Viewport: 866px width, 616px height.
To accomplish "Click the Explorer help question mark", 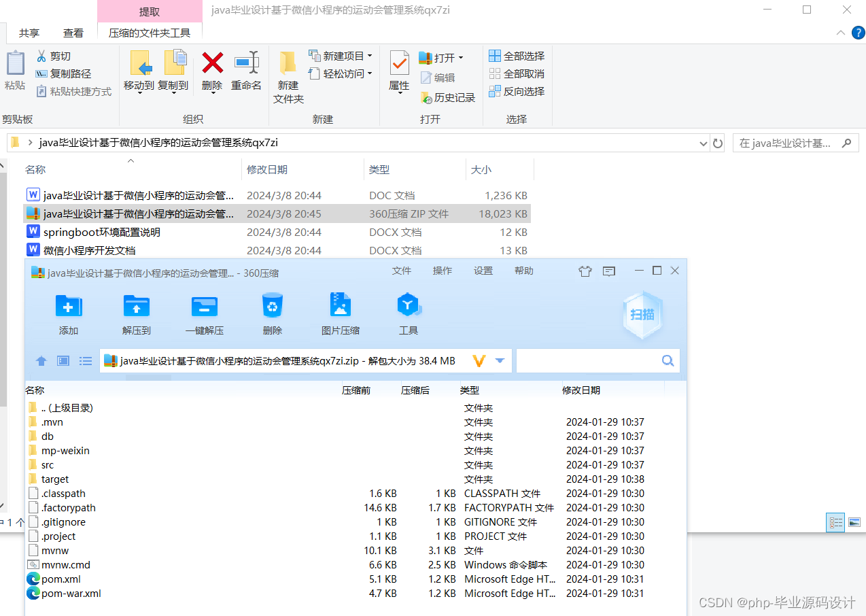I will click(x=857, y=33).
